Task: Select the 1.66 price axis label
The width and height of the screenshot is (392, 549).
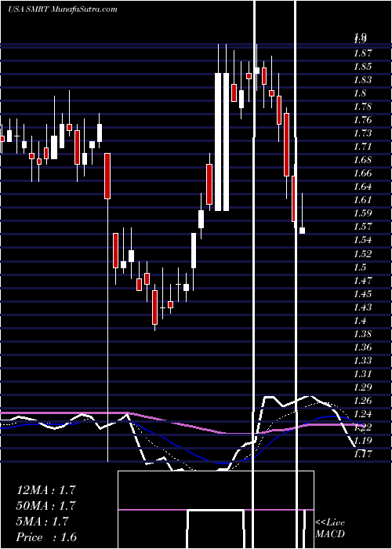Action: pyautogui.click(x=365, y=173)
